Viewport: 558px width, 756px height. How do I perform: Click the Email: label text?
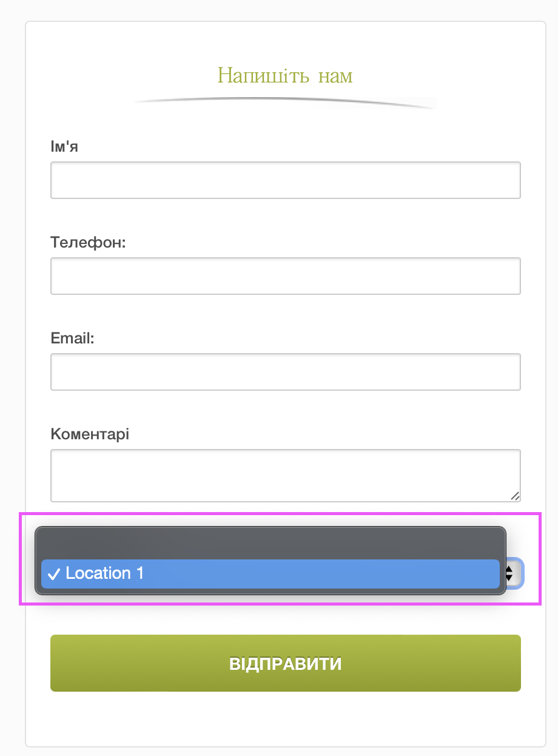click(72, 339)
